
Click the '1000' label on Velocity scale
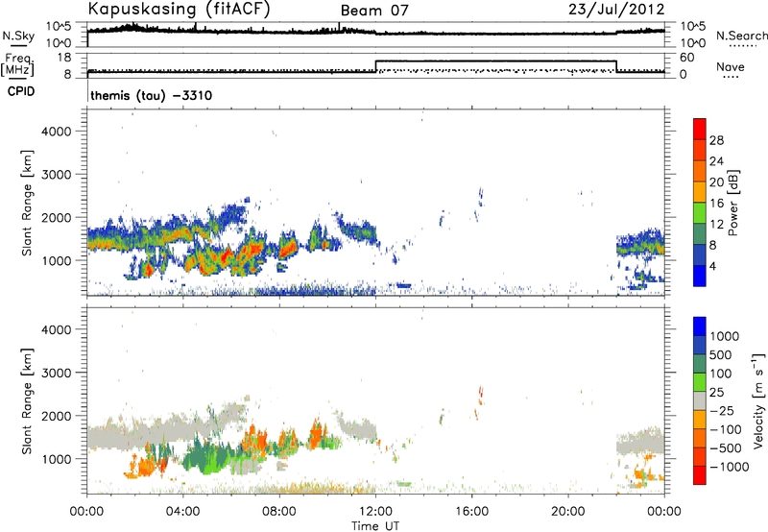point(725,336)
